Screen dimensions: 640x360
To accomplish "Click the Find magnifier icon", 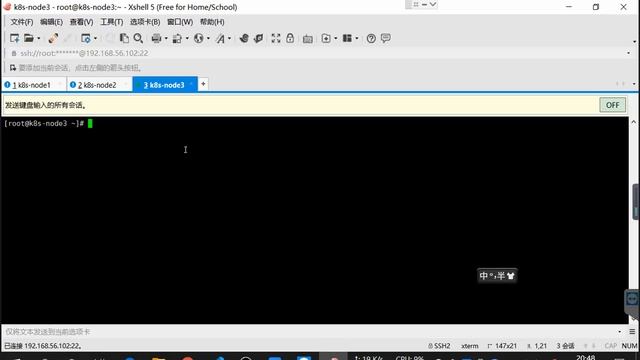I will click(138, 38).
